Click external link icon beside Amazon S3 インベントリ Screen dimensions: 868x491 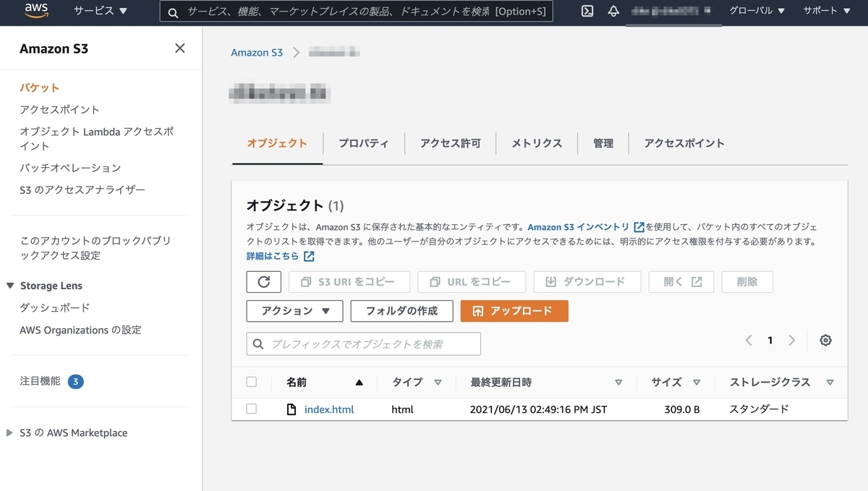point(639,227)
